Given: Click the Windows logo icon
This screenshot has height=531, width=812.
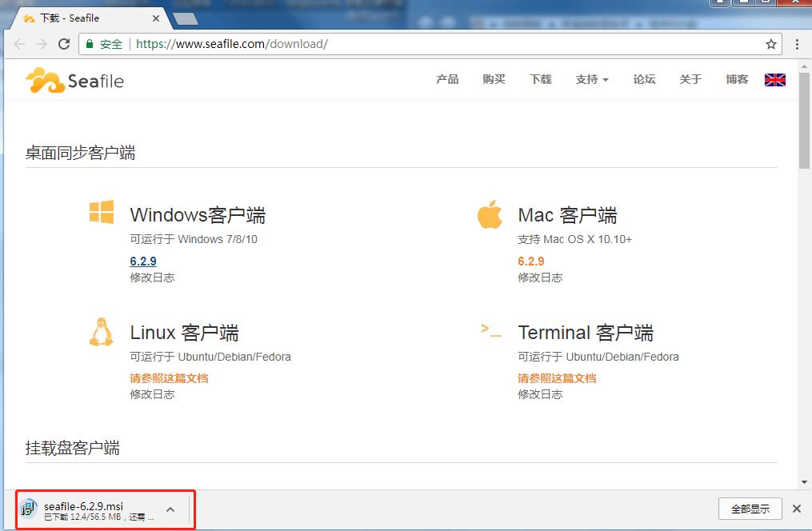Looking at the screenshot, I should [102, 212].
